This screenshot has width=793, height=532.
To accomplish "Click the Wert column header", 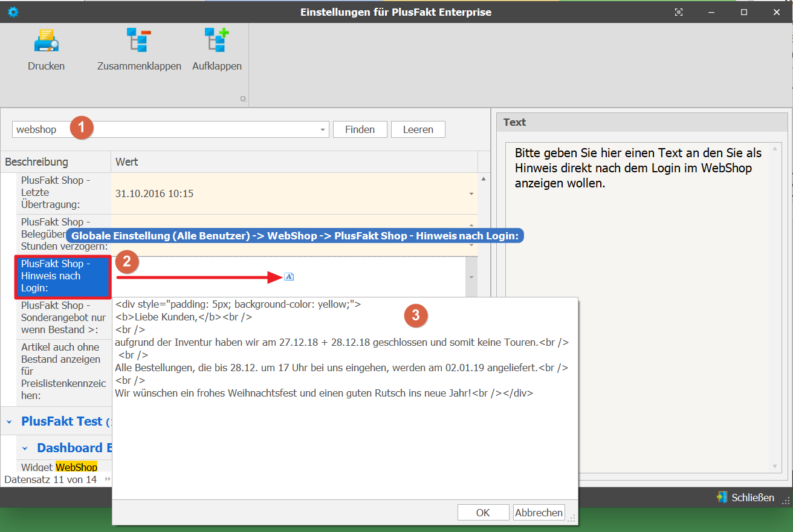I will point(294,162).
